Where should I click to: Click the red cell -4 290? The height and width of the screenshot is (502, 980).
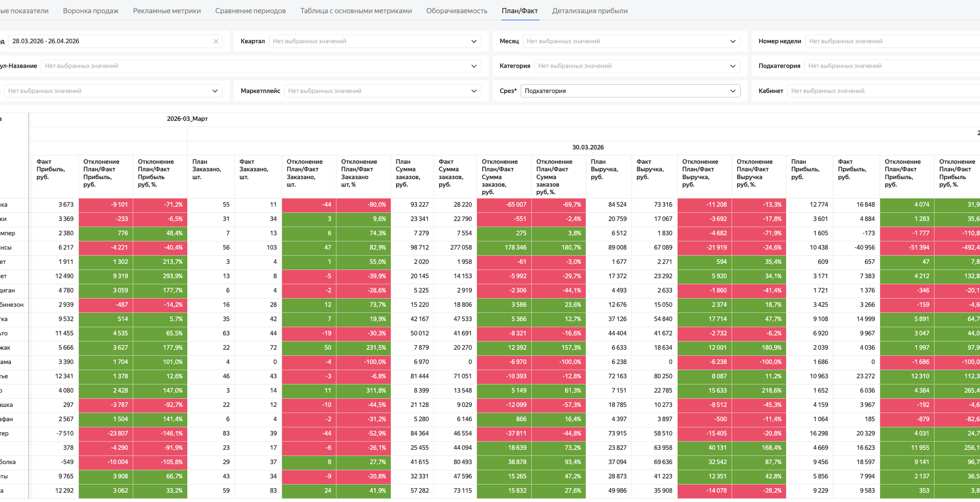(106, 448)
